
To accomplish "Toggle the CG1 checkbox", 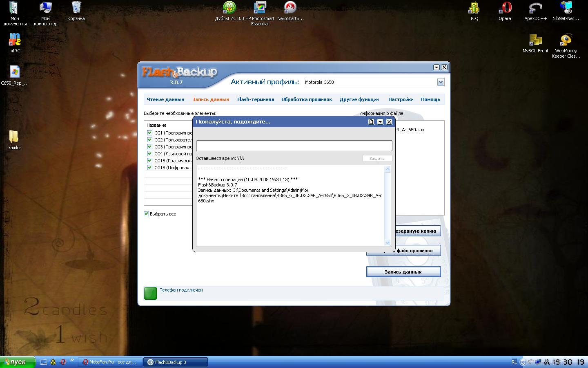I will (x=149, y=133).
